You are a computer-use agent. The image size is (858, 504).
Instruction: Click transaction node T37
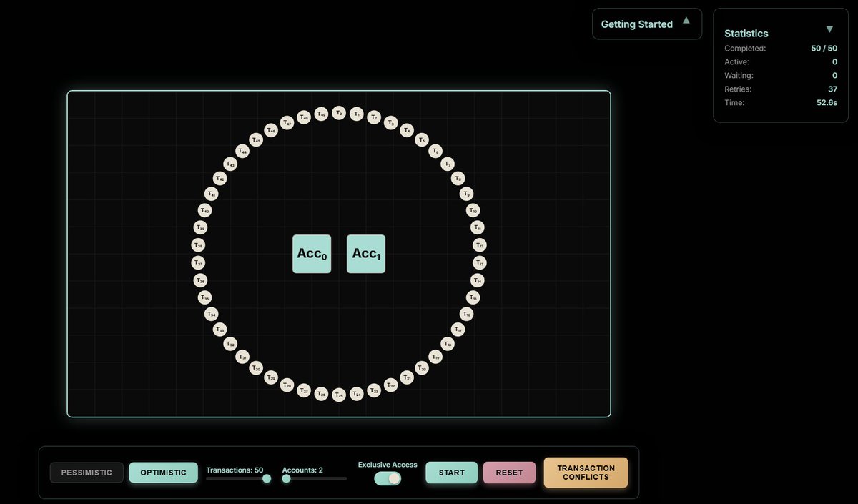[x=198, y=263]
